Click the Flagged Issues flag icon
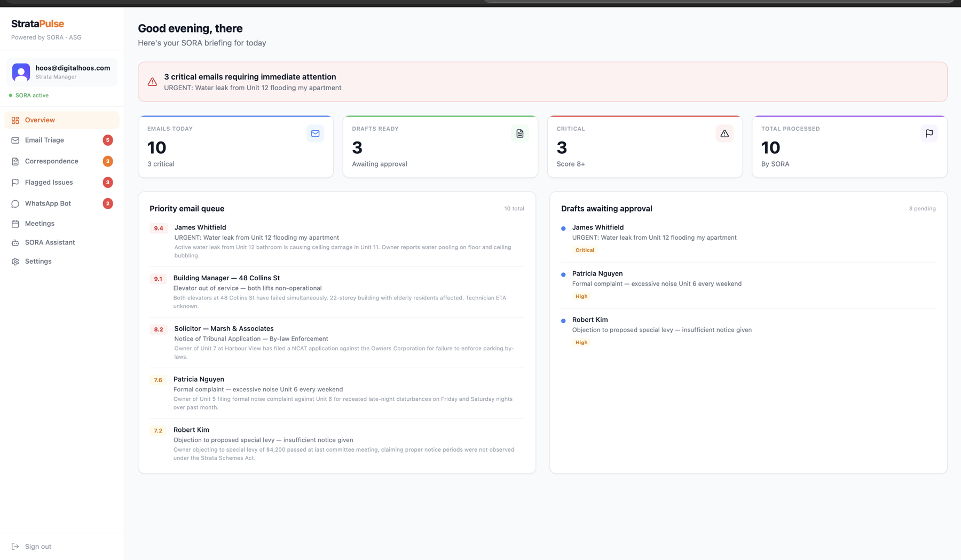This screenshot has height=560, width=961. [15, 182]
